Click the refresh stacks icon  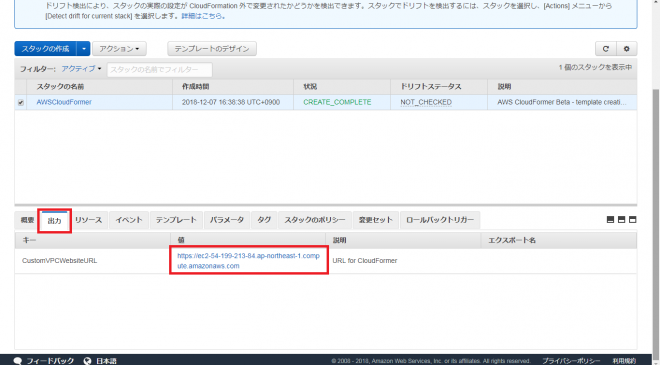[x=606, y=49]
